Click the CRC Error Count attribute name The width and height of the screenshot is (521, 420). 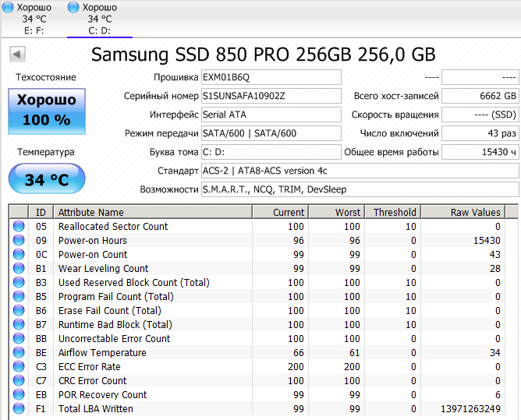tap(92, 381)
